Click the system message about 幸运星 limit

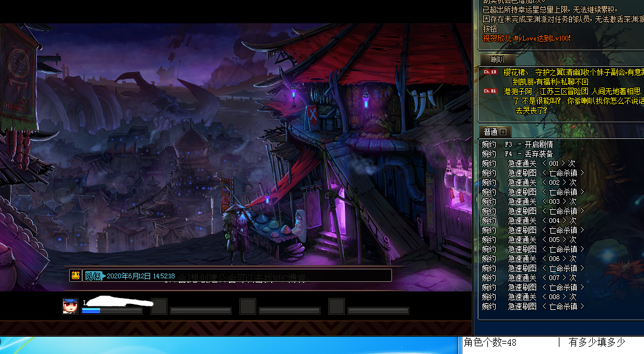click(x=549, y=10)
